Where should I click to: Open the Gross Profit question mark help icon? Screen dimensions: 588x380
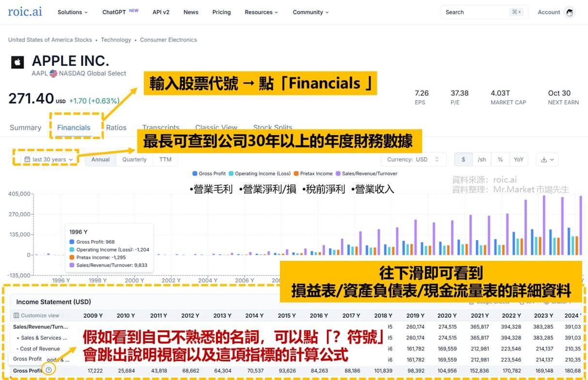click(x=48, y=369)
